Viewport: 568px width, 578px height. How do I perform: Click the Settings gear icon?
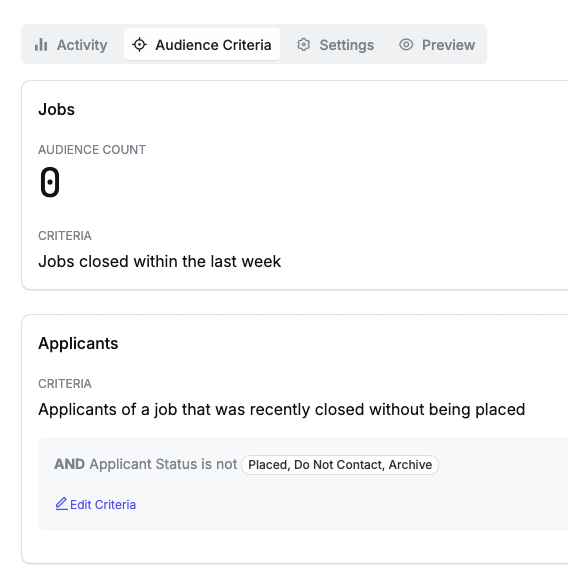tap(304, 45)
